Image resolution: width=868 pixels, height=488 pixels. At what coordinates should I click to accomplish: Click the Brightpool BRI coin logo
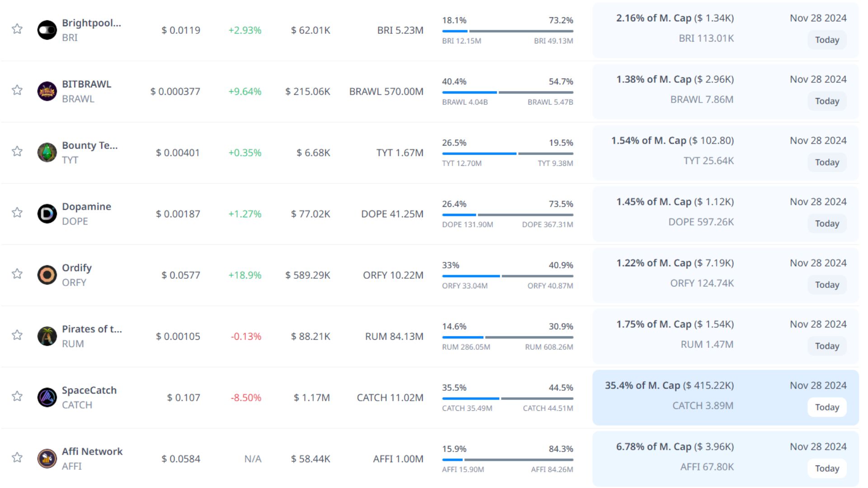click(x=47, y=30)
